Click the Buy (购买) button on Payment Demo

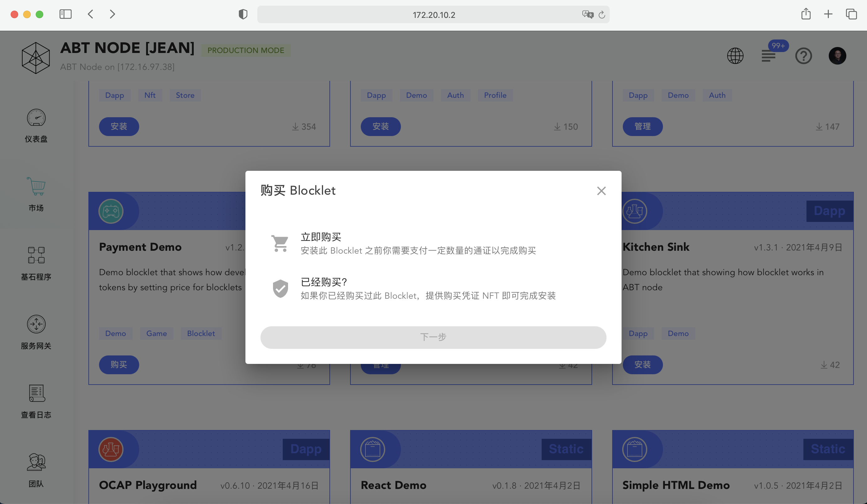click(119, 365)
